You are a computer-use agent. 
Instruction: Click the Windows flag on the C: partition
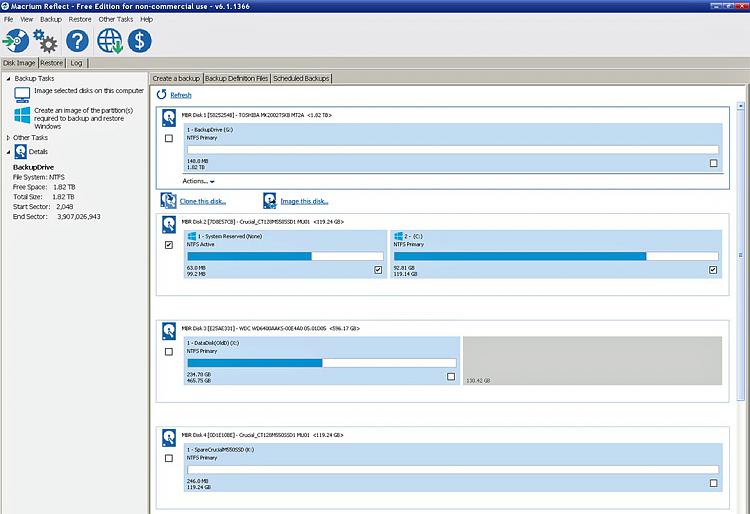coord(398,236)
